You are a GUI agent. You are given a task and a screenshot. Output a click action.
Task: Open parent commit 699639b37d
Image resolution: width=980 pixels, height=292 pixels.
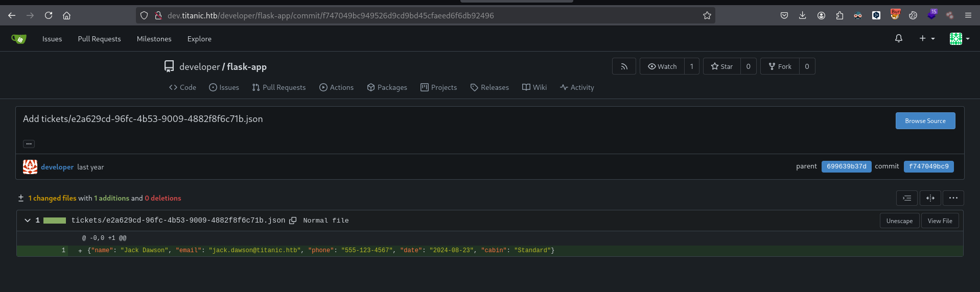846,166
